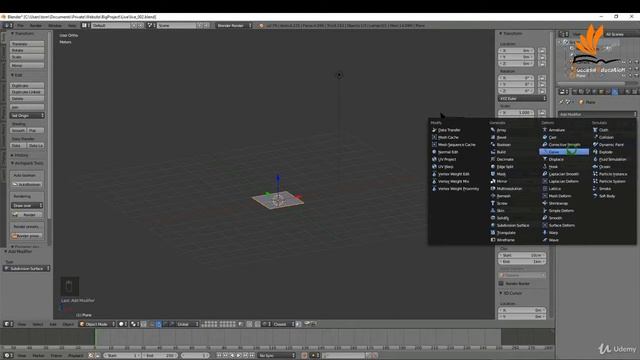Click the Rotate button in tool shelf

(x=27, y=50)
